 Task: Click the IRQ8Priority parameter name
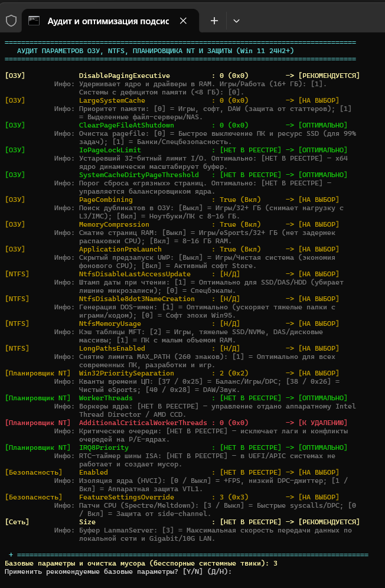pos(103,447)
